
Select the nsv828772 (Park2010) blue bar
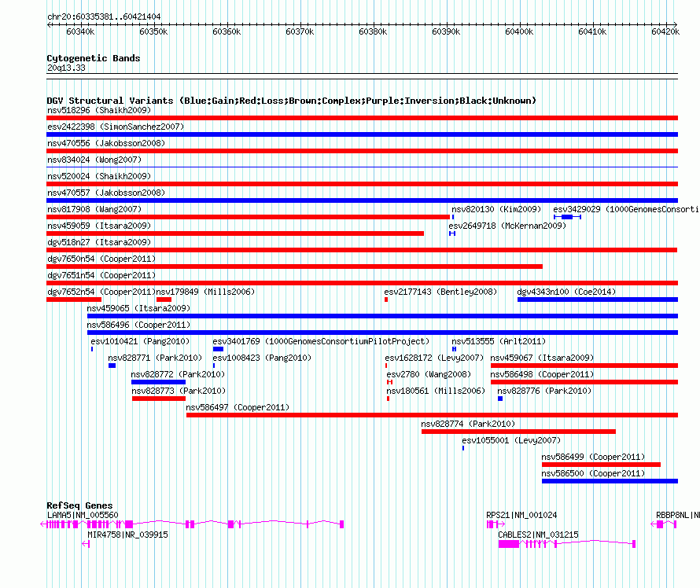click(x=158, y=382)
